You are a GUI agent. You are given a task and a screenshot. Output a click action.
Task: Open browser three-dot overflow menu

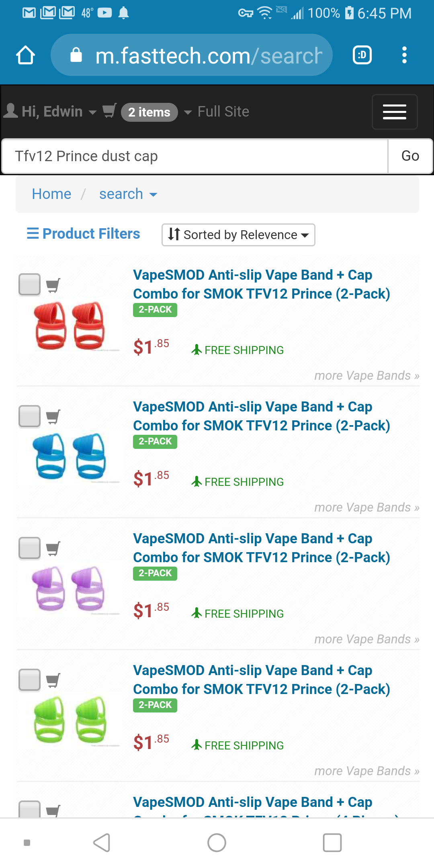404,55
